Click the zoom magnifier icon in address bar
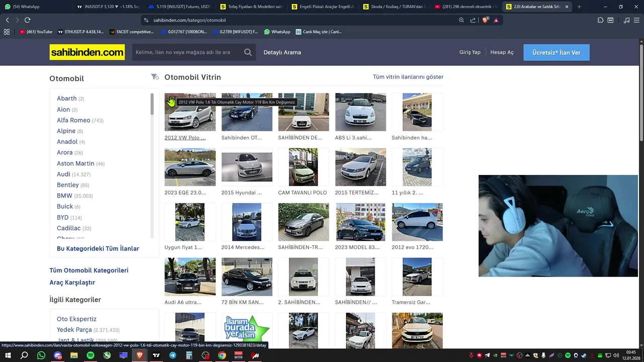Image resolution: width=644 pixels, height=362 pixels. 461,20
